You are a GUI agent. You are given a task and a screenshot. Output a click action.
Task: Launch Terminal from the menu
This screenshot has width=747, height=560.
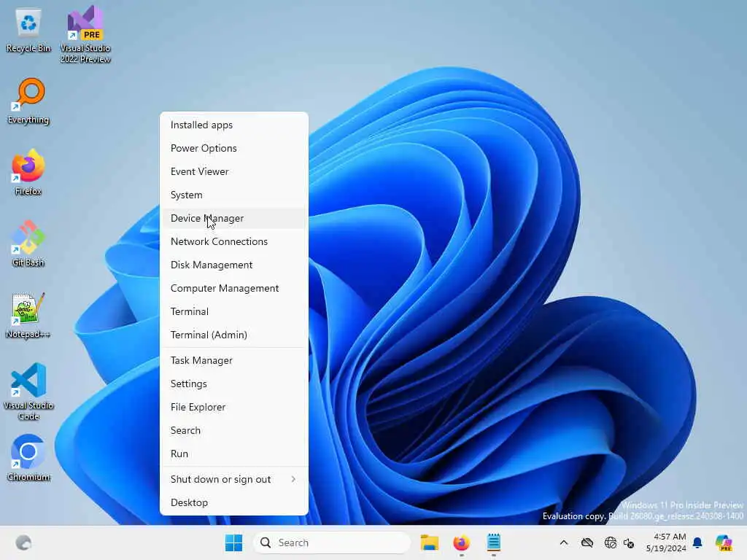tap(234, 311)
